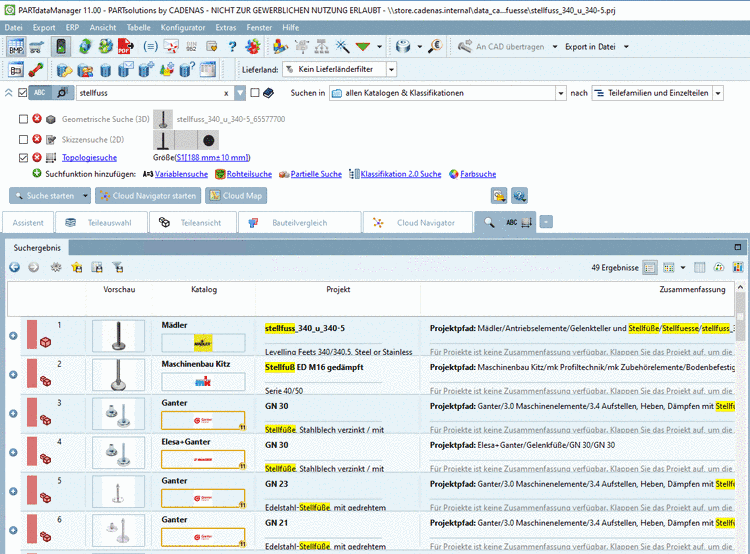Open the Variablensuche link
This screenshot has width=750, height=554.
(181, 174)
